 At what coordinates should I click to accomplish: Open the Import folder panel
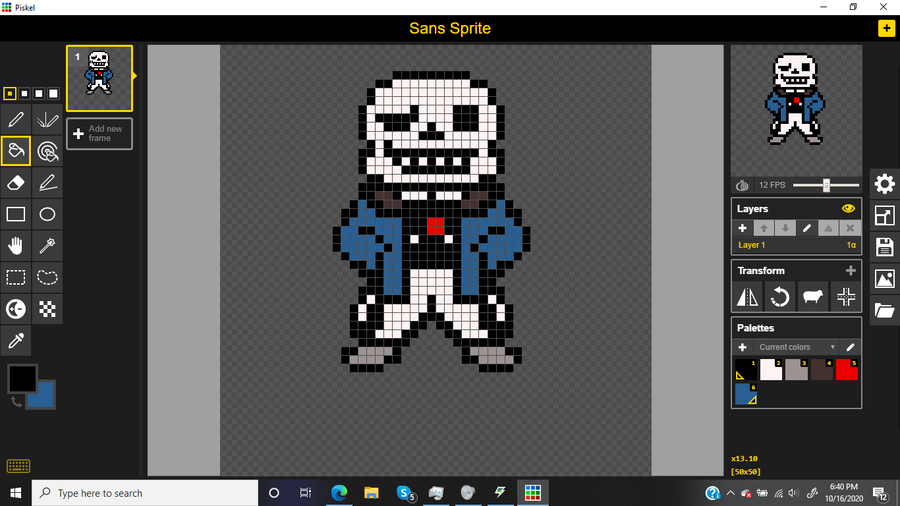(885, 311)
